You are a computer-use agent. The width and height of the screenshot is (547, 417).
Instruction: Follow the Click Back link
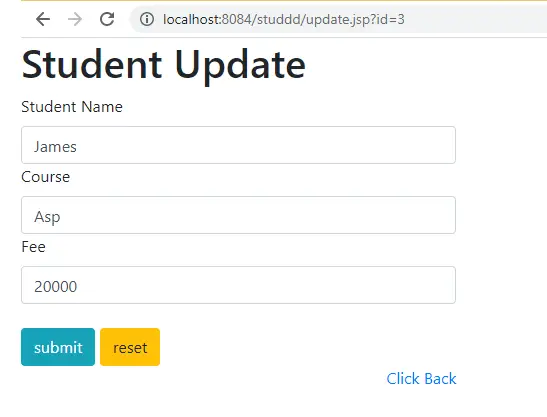pos(421,379)
